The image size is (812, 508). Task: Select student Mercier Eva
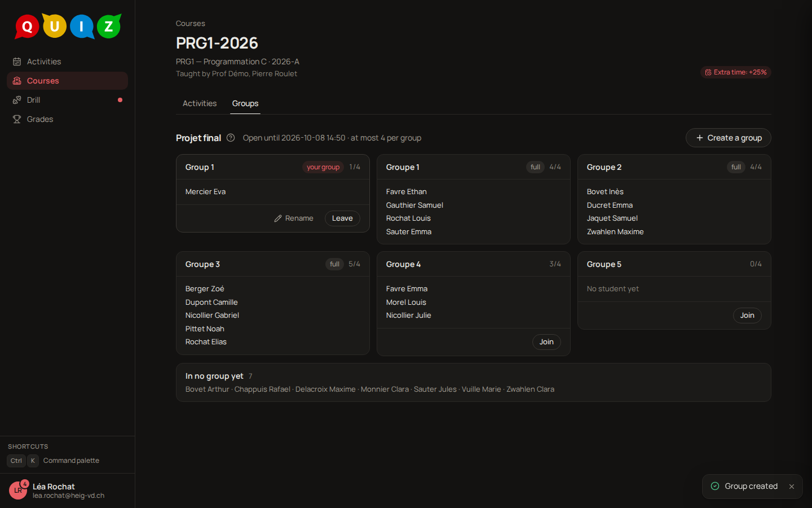tap(205, 192)
